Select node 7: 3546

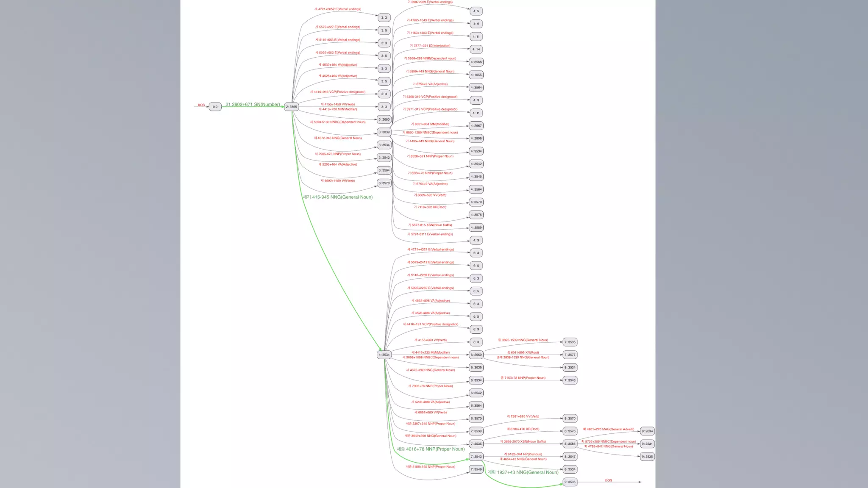tap(476, 469)
